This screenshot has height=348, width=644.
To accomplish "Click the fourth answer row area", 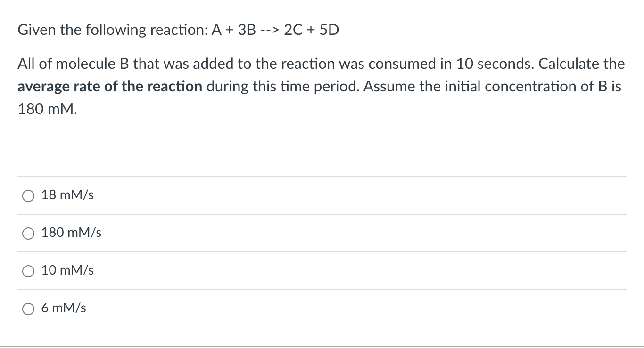I will point(322,308).
